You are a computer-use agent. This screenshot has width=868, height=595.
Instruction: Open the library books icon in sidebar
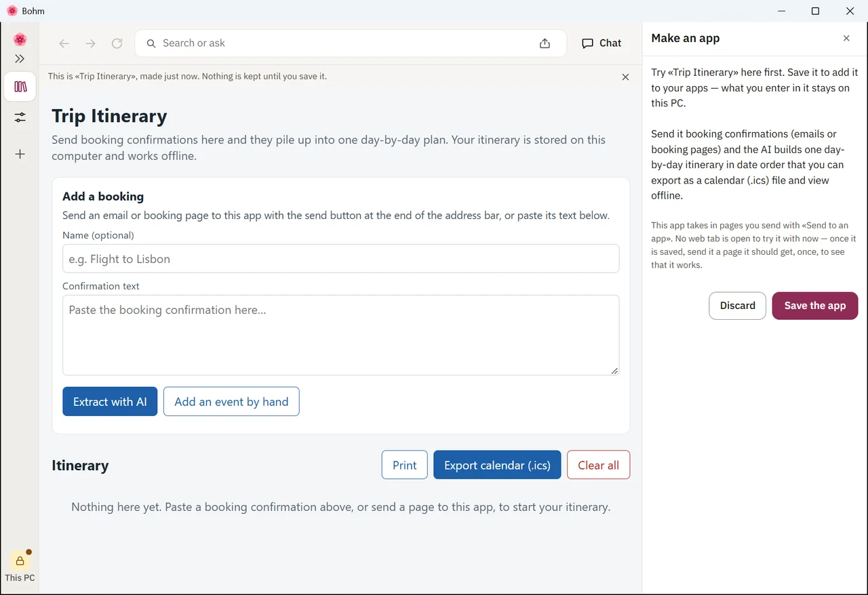click(x=20, y=87)
